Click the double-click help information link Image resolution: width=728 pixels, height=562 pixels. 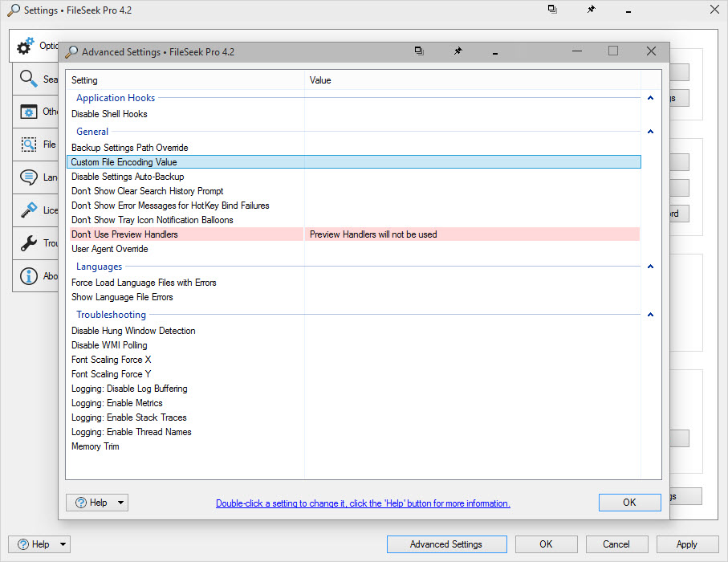point(363,503)
